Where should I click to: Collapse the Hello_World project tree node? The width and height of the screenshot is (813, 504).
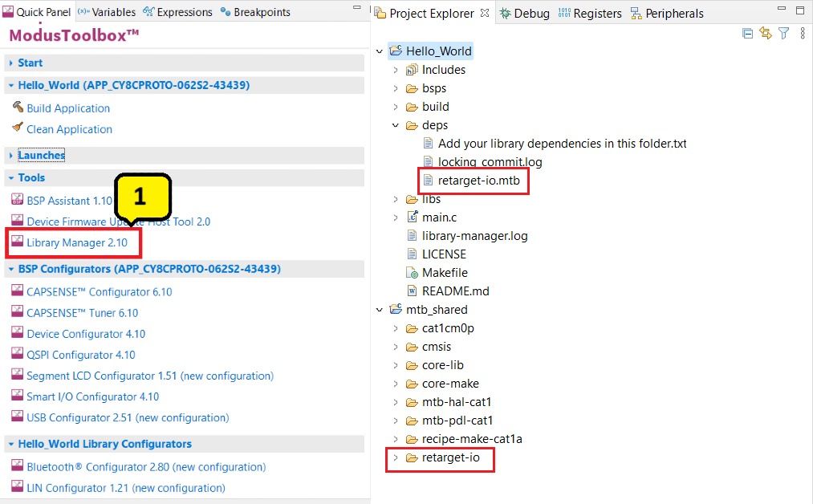click(380, 51)
